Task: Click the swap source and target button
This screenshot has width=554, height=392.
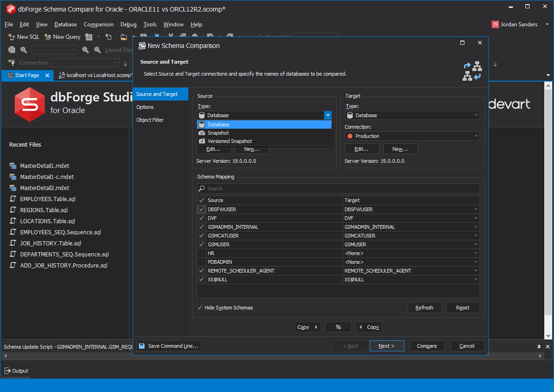Action: tap(338, 327)
